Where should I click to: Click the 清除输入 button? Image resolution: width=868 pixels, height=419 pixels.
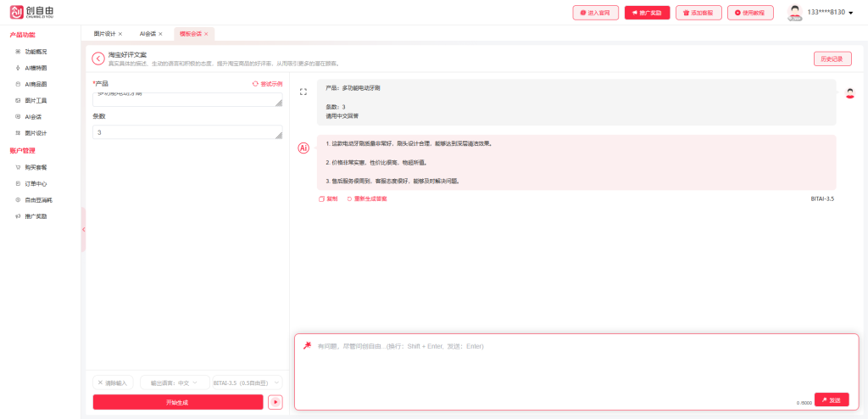(113, 383)
